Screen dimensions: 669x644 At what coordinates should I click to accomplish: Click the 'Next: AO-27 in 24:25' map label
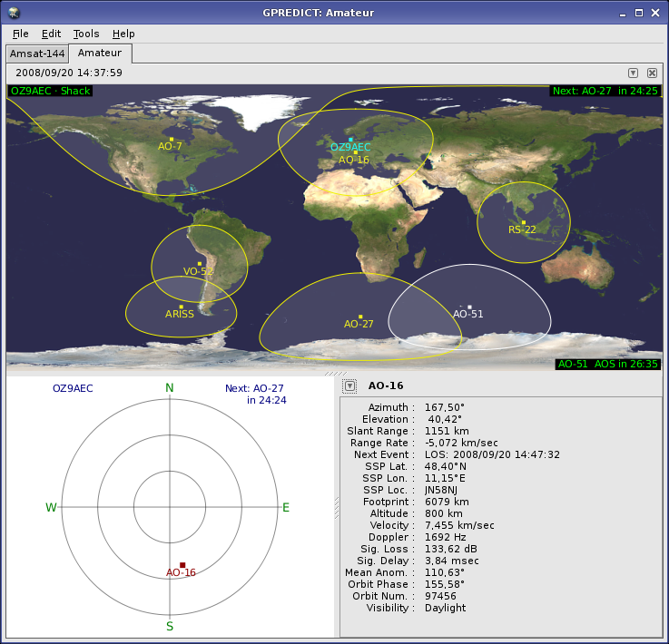[605, 91]
